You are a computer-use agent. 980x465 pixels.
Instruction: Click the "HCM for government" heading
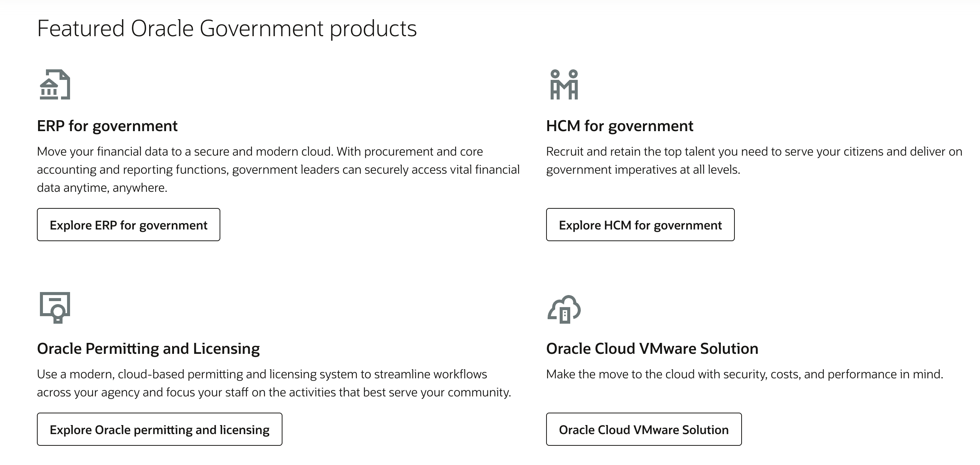click(x=620, y=126)
